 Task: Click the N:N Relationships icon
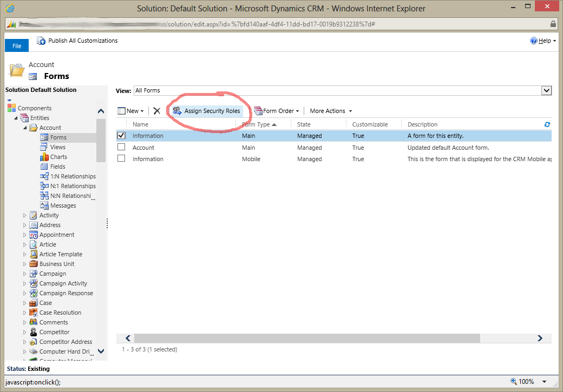click(44, 196)
